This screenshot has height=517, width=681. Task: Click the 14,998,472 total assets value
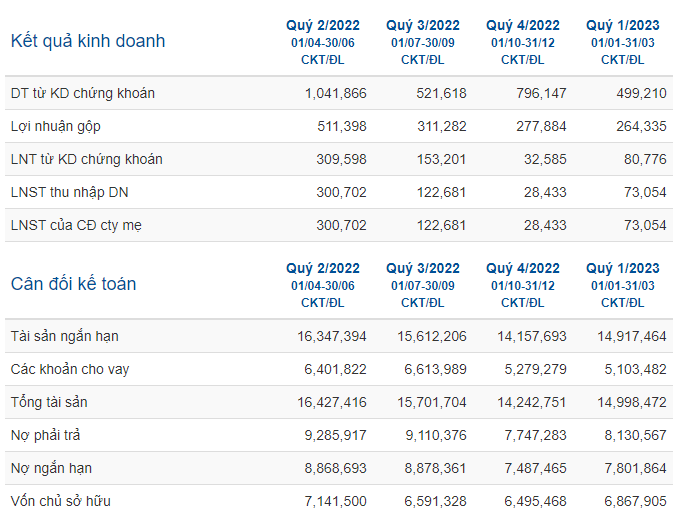(x=632, y=402)
